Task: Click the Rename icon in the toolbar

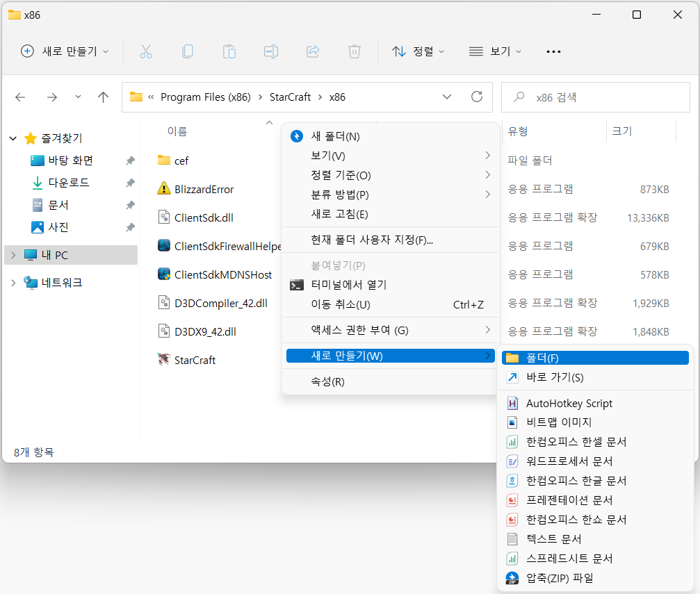Action: [x=271, y=52]
